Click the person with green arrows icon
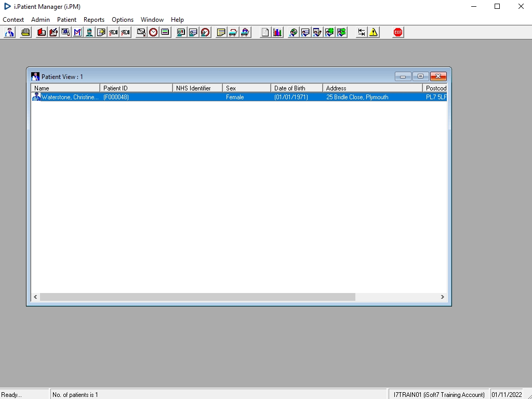The image size is (532, 399). (x=341, y=32)
